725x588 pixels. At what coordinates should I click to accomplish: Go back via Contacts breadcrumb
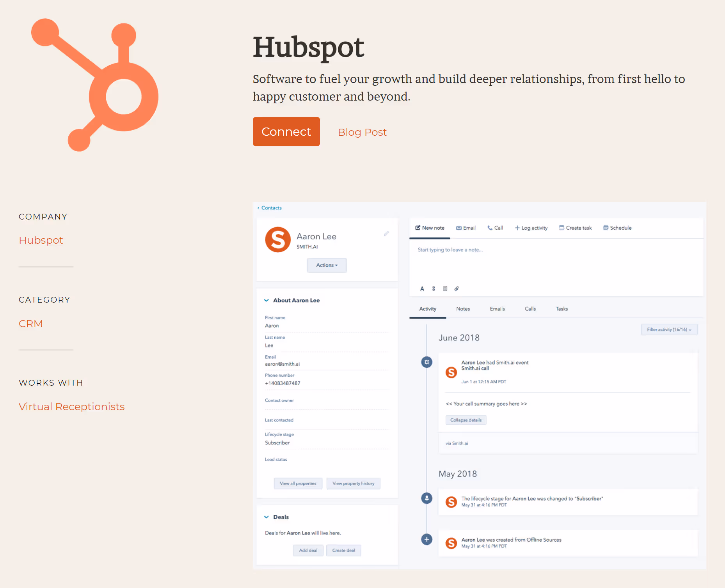tap(270, 208)
